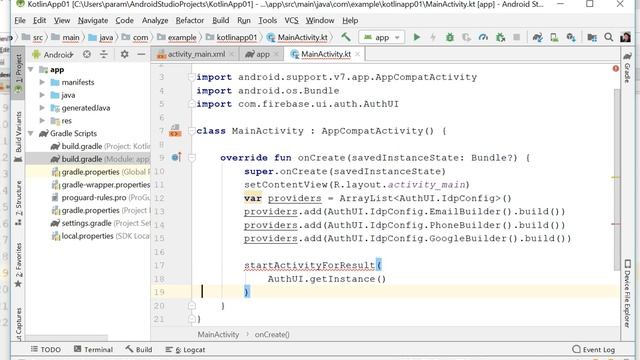This screenshot has width=640, height=360.
Task: Open the AVD Manager icon
Action: [554, 37]
